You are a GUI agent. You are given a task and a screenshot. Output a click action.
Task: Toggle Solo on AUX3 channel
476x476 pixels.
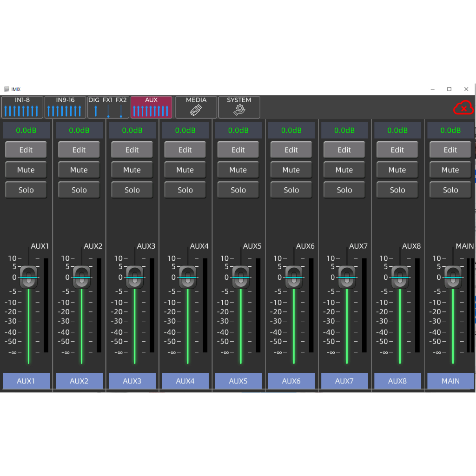coord(132,190)
